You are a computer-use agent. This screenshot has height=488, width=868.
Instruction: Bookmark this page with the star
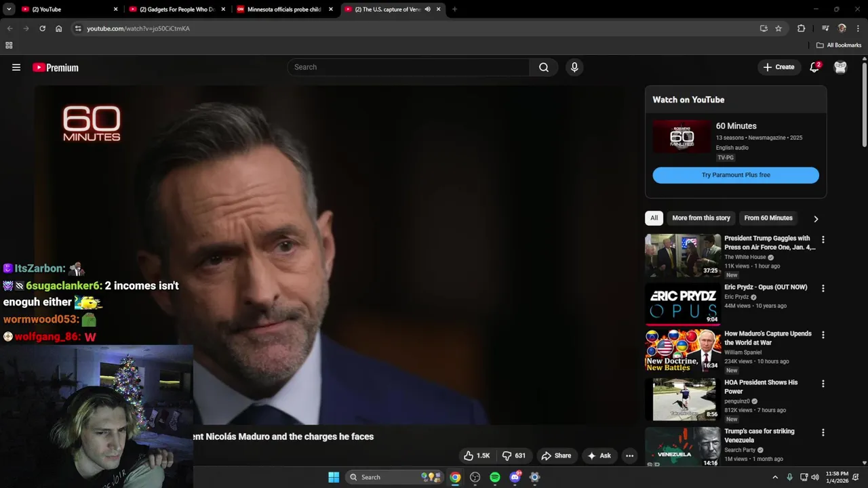click(x=778, y=28)
